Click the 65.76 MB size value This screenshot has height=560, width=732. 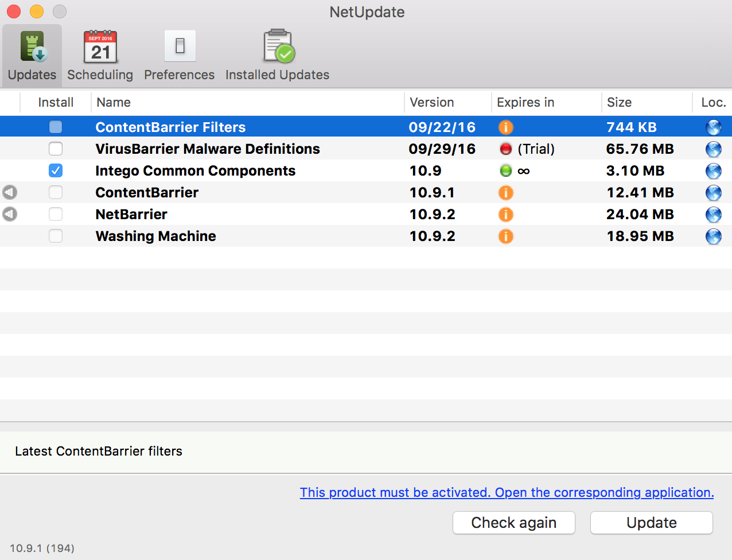pos(640,149)
